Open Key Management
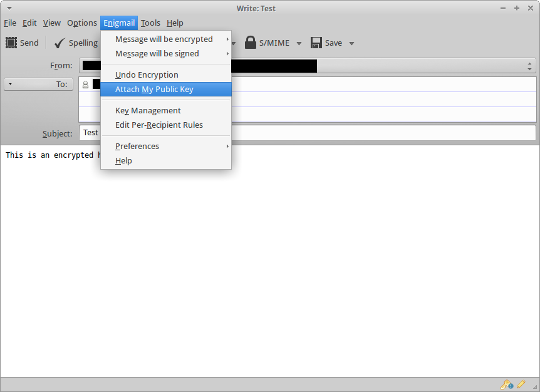Screen dimensions: 540x392 click(166, 111)
